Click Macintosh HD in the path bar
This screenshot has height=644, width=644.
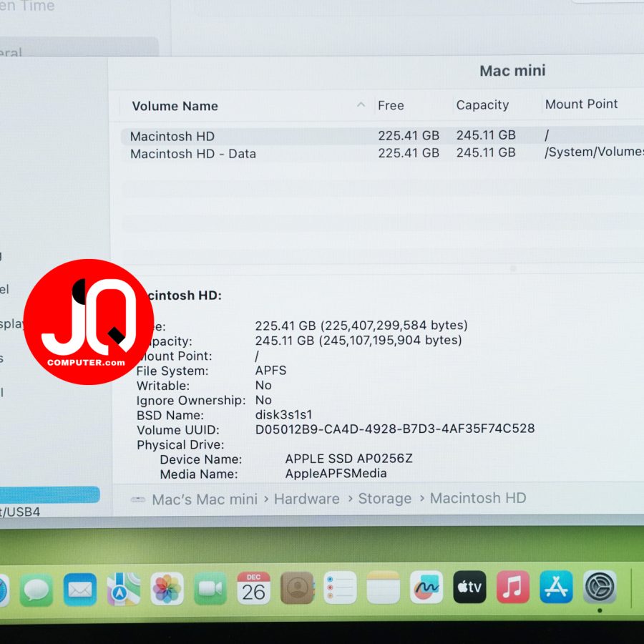click(478, 498)
